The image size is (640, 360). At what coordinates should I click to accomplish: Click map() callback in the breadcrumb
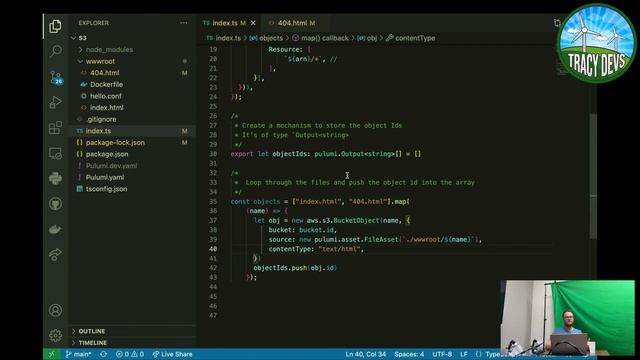click(x=324, y=38)
